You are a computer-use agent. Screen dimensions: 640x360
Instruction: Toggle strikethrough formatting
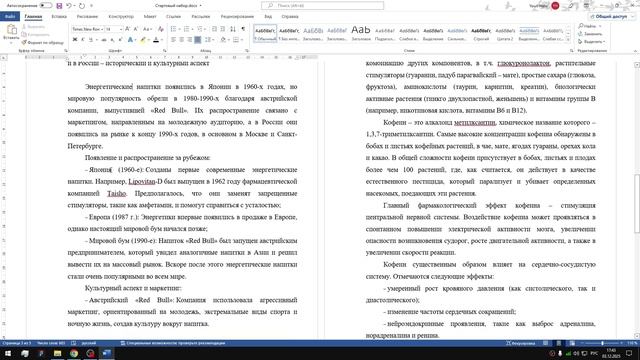(104, 40)
